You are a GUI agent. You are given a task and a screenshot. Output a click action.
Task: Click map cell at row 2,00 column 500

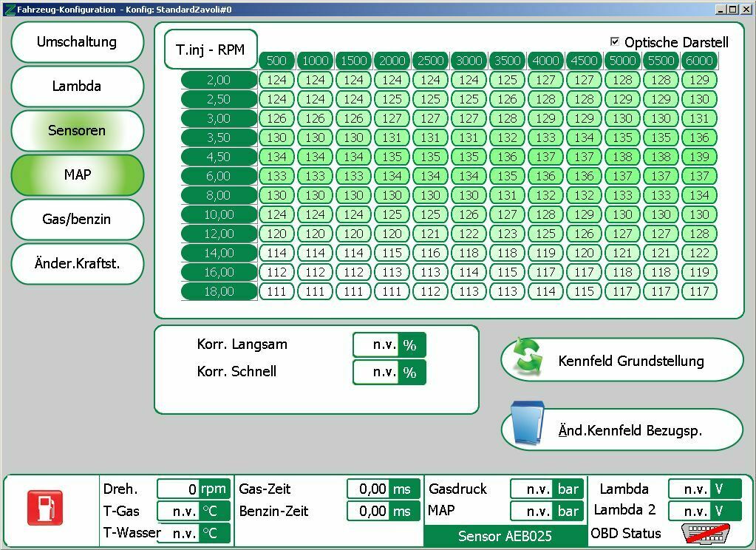[x=276, y=80]
